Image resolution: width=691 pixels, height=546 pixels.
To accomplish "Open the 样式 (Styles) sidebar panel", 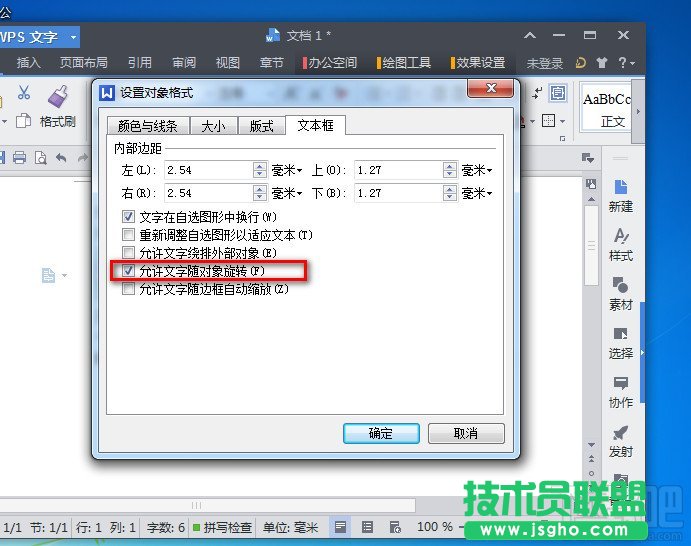I will (620, 244).
